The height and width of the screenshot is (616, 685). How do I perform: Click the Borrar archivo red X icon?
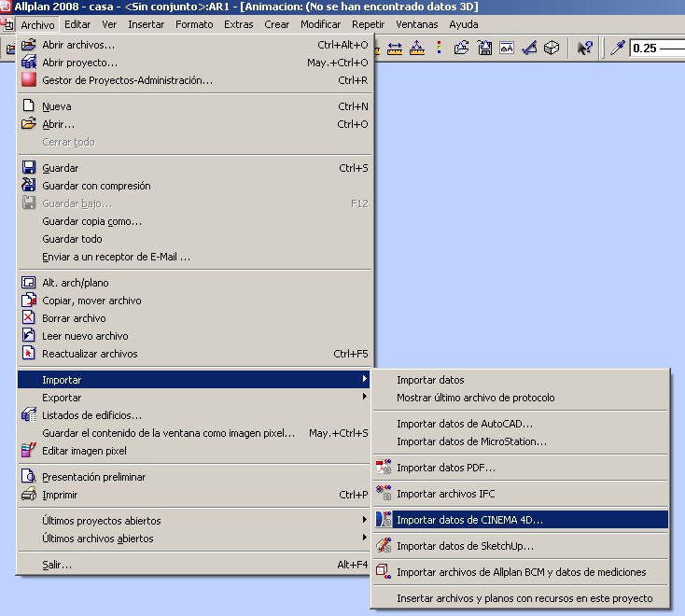coord(28,318)
